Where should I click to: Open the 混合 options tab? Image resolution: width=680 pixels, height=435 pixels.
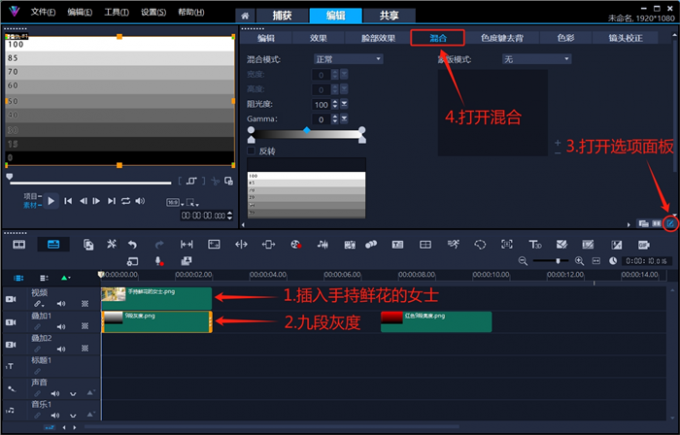[x=438, y=38]
